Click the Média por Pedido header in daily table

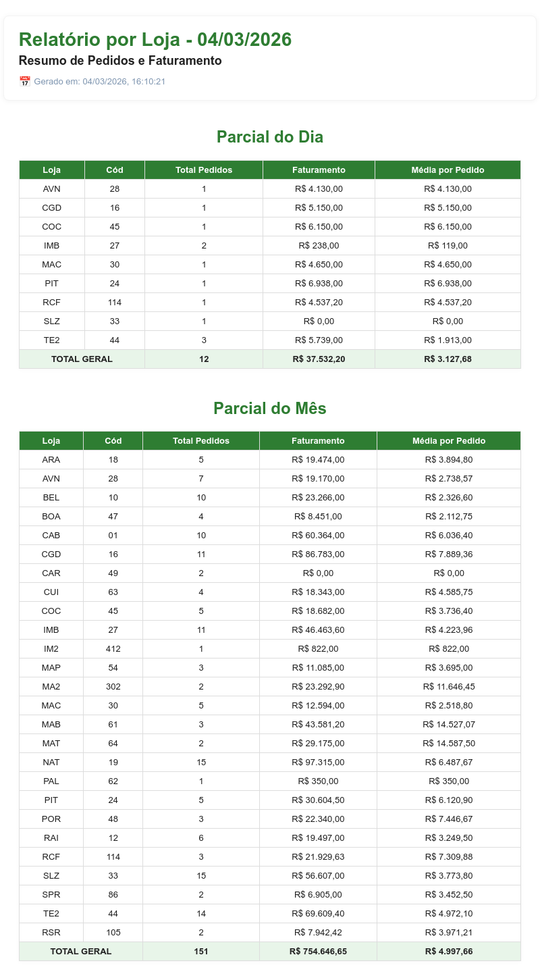(448, 170)
